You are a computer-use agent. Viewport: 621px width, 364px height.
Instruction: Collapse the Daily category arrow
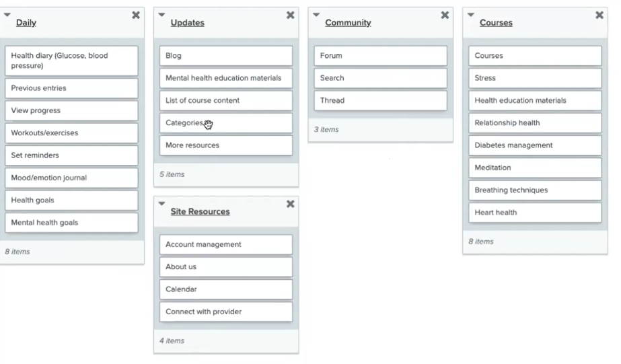(7, 15)
